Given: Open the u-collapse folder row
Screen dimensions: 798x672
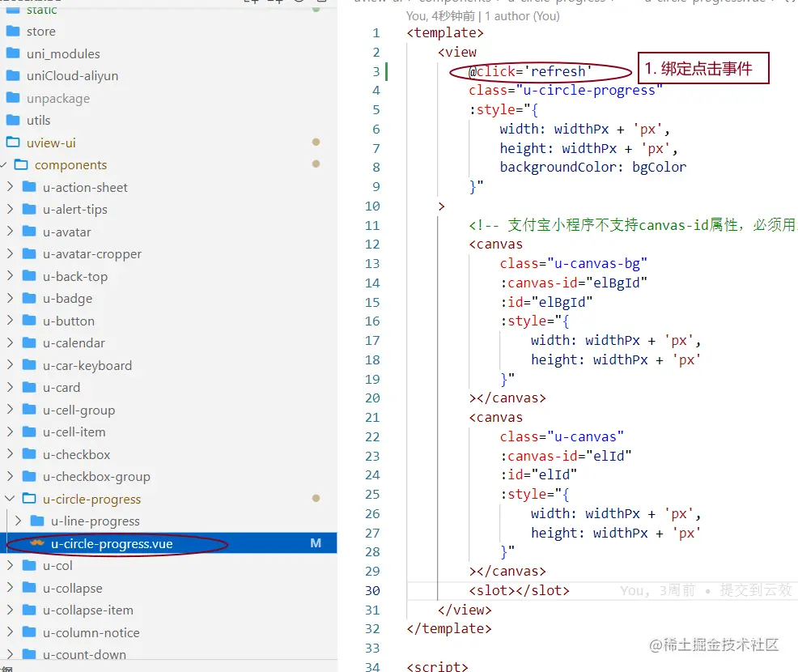Looking at the screenshot, I should [168, 588].
